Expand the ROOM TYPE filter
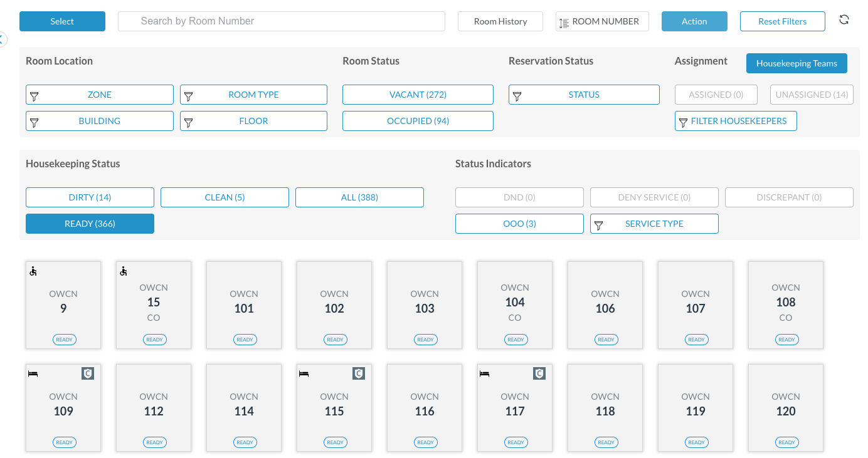The height and width of the screenshot is (458, 868). (253, 95)
